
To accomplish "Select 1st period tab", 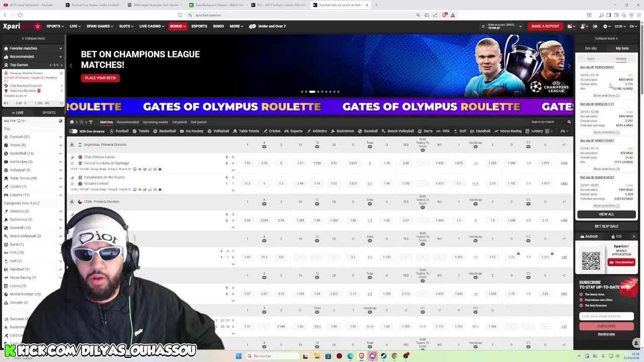I will pos(179,122).
